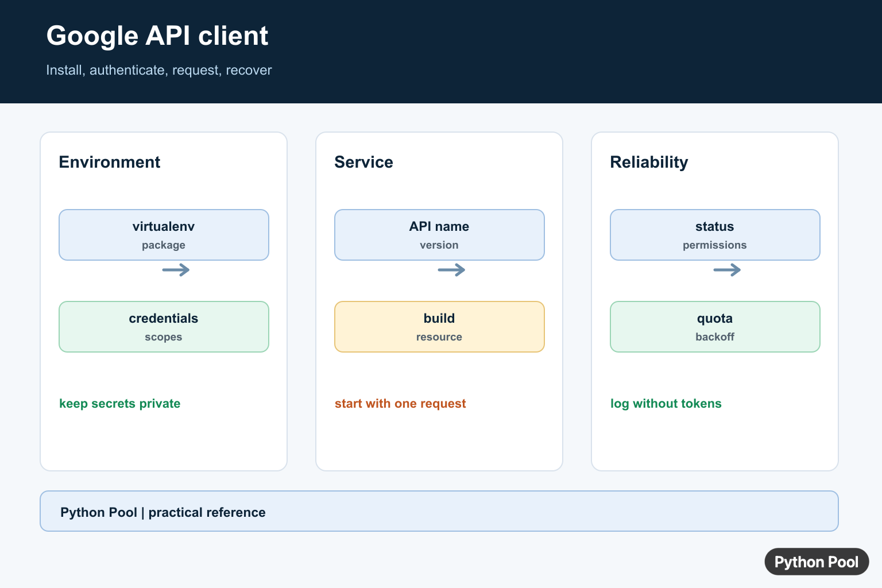Click the virtualenv package box

(164, 235)
